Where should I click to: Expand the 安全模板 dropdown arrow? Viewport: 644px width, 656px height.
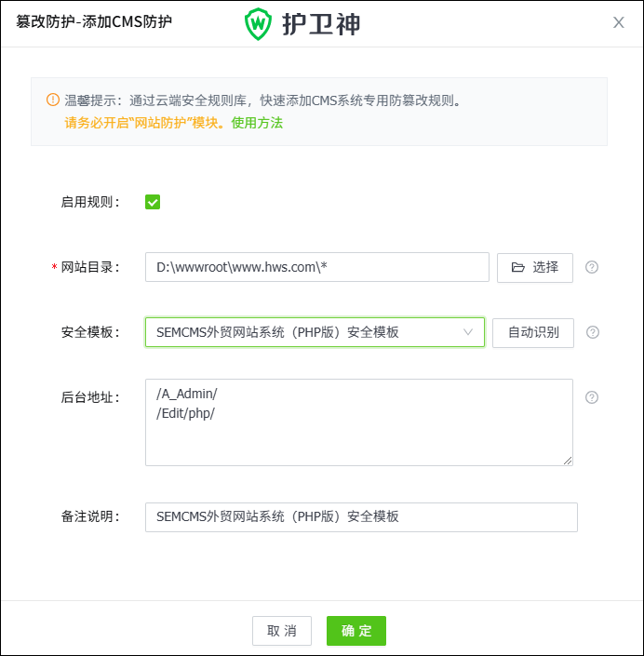click(x=468, y=332)
